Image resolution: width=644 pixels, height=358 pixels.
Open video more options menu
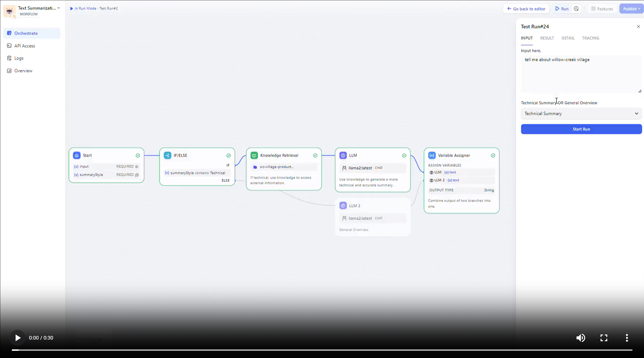tap(627, 338)
